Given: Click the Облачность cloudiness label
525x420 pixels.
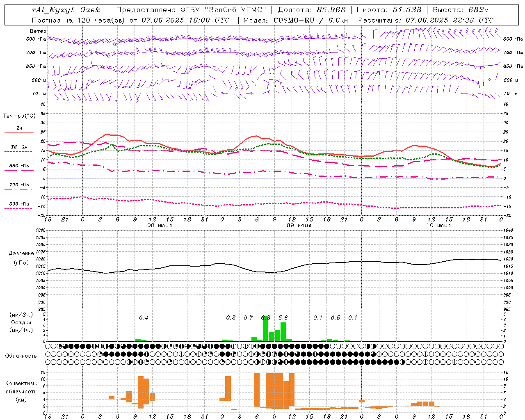Looking at the screenshot, I should point(21,356).
